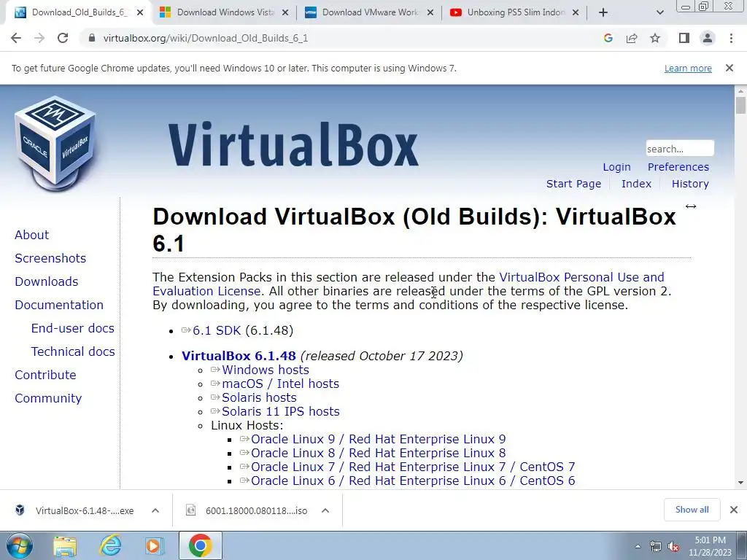Open Windows Explorer from the taskbar
Viewport: 747px width, 560px height.
point(65,546)
